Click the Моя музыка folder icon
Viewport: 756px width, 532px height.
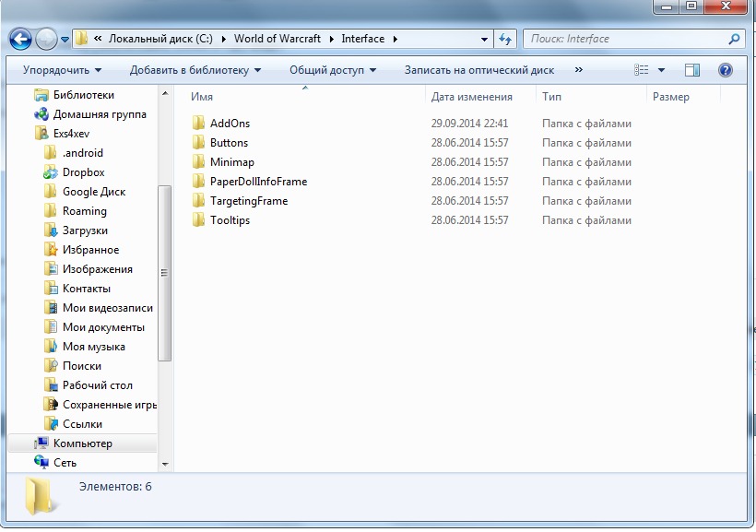[x=50, y=347]
